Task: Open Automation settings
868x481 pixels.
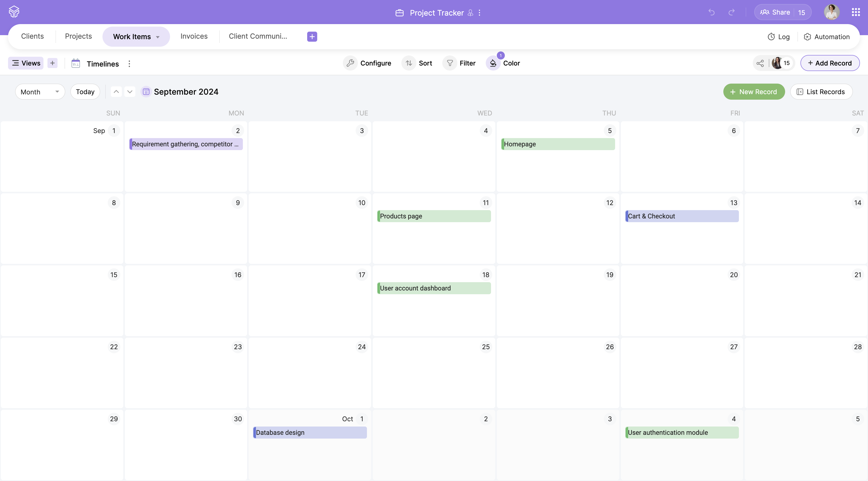Action: 827,37
